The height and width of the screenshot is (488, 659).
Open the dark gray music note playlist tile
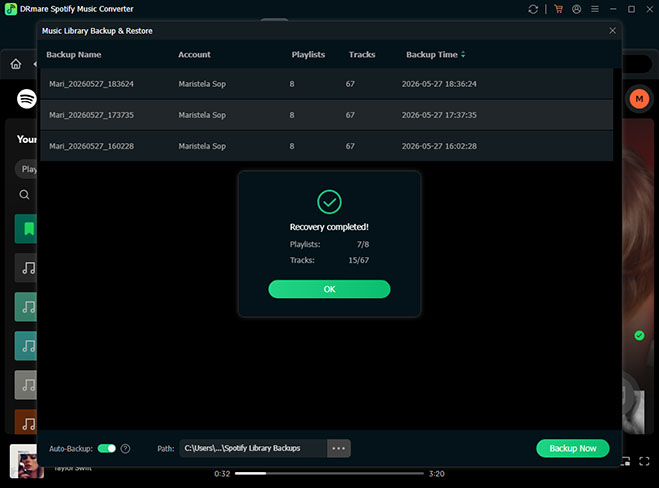(x=26, y=268)
